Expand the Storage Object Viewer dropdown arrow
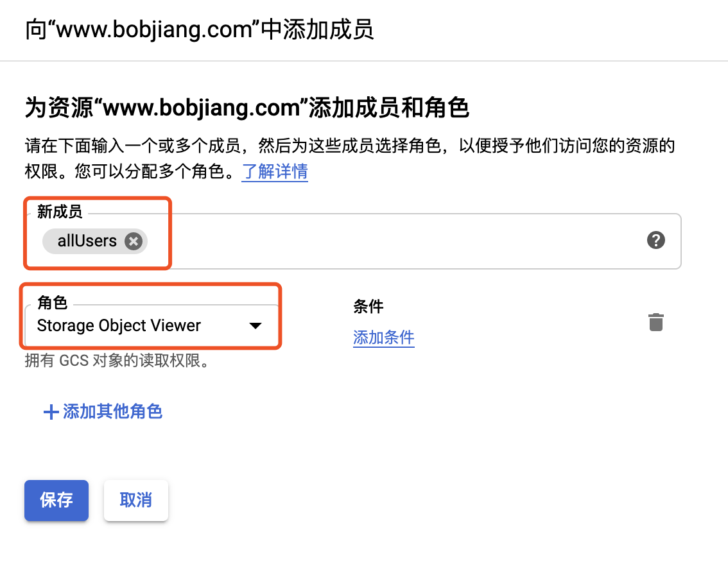728x566 pixels. (x=255, y=326)
